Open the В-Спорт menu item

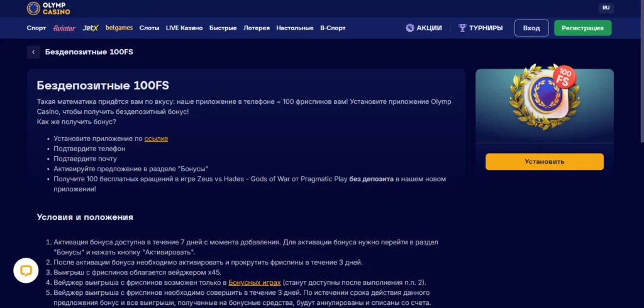click(333, 28)
